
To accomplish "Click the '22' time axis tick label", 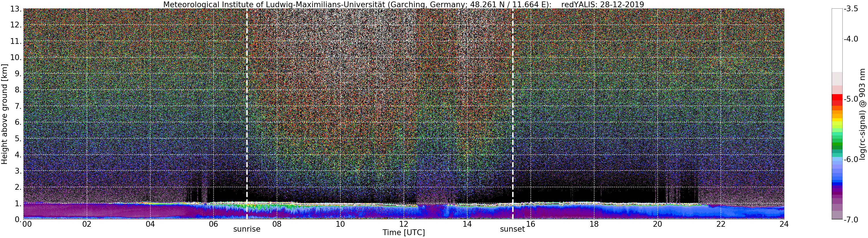I will 720,224.
